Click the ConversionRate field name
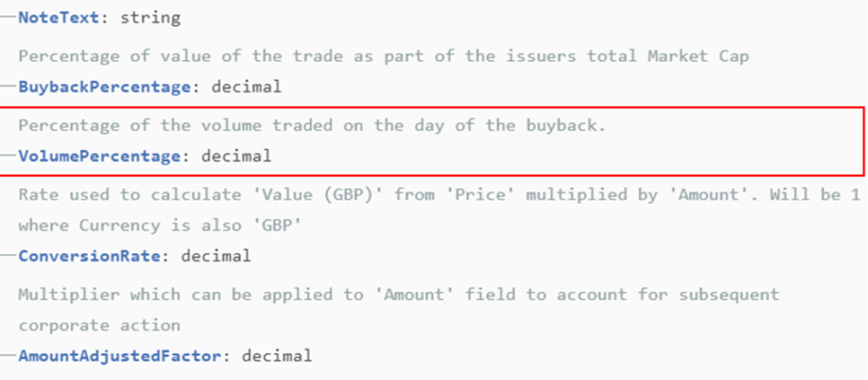This screenshot has width=868, height=380. 90,255
